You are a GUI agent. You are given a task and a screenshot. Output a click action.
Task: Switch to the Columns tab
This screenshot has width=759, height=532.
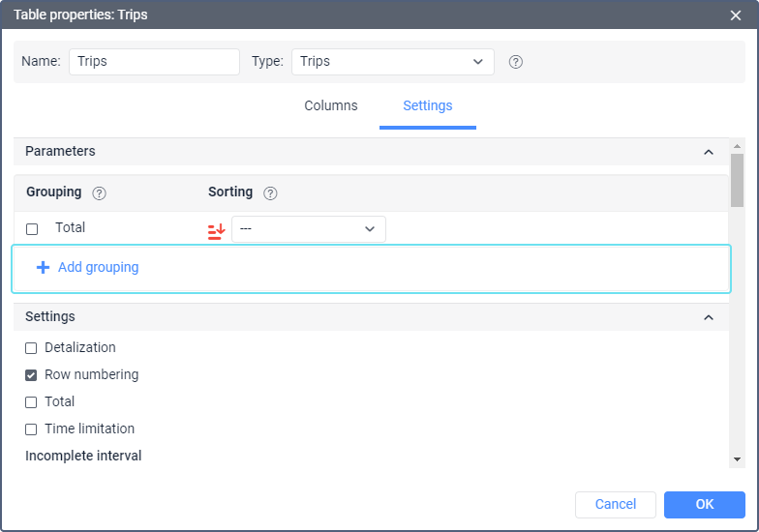click(x=331, y=106)
